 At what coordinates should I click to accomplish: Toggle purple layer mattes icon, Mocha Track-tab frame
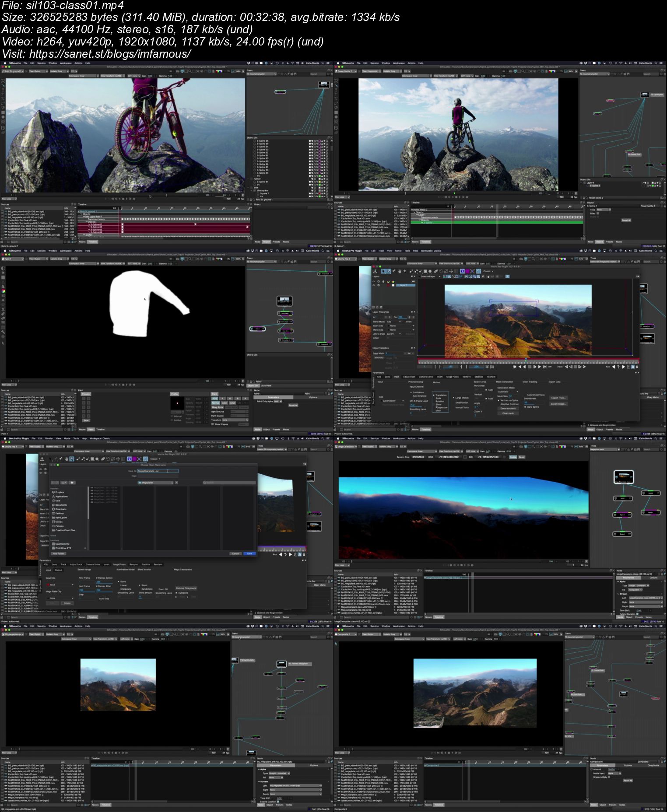tap(467, 271)
